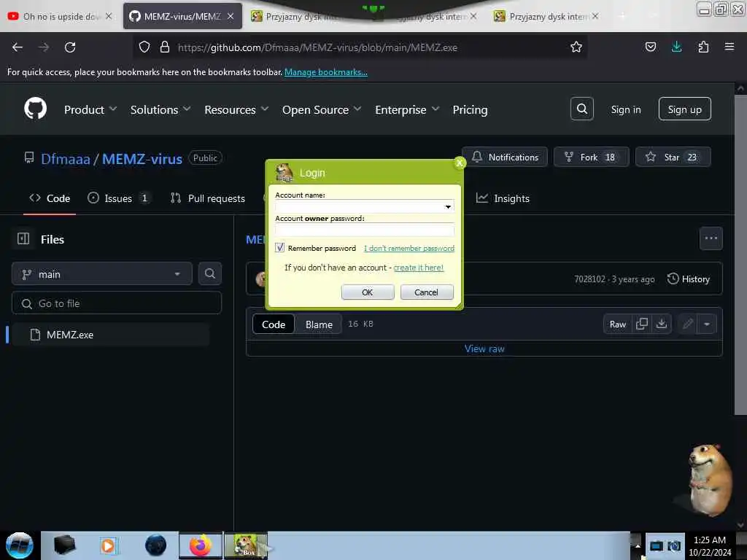Viewport: 747px width, 560px height.
Task: Open the commit History
Action: coord(689,279)
